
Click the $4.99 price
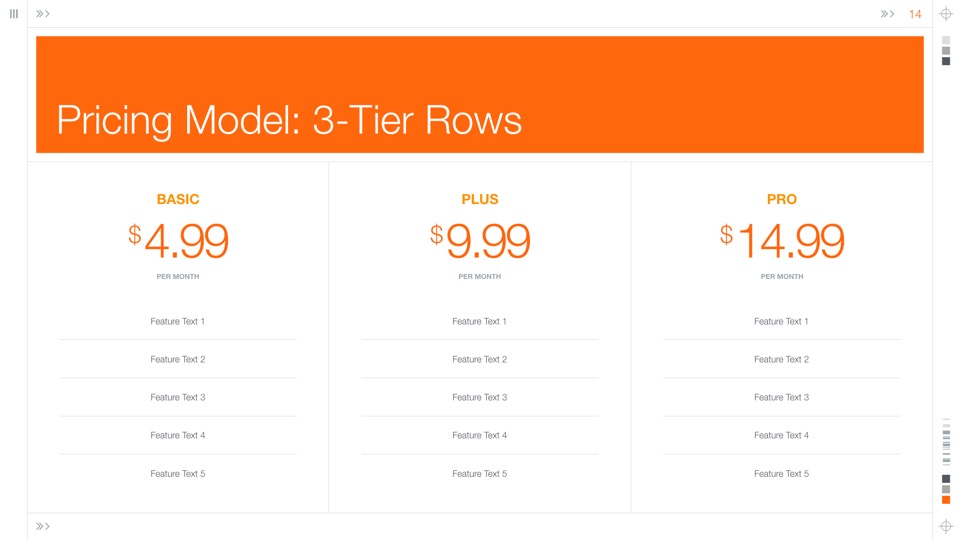point(178,241)
